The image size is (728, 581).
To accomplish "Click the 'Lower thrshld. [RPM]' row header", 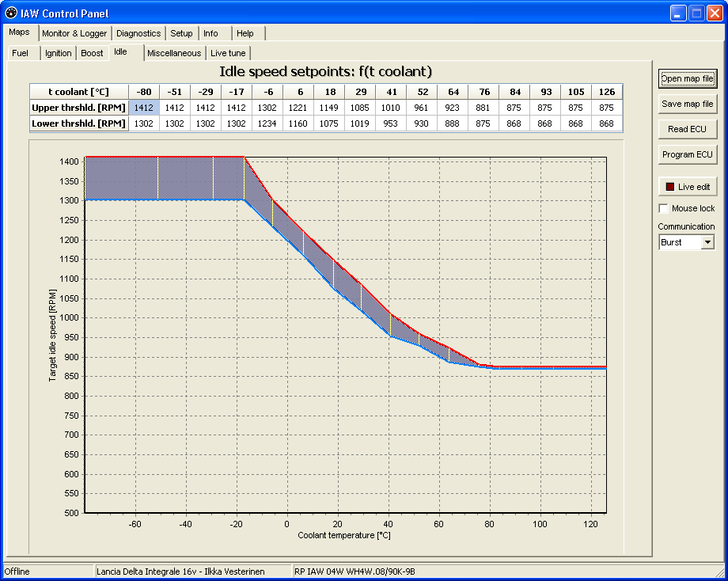I will click(79, 123).
